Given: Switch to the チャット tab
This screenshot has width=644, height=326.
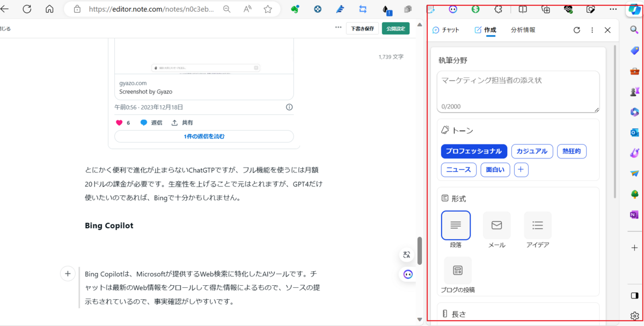Looking at the screenshot, I should point(446,30).
